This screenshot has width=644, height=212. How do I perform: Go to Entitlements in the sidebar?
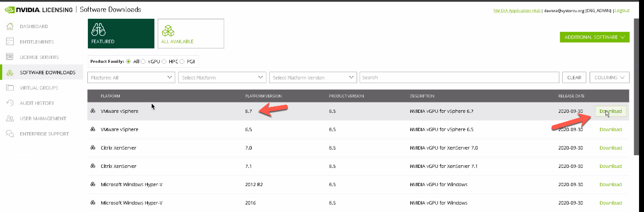pyautogui.click(x=37, y=42)
